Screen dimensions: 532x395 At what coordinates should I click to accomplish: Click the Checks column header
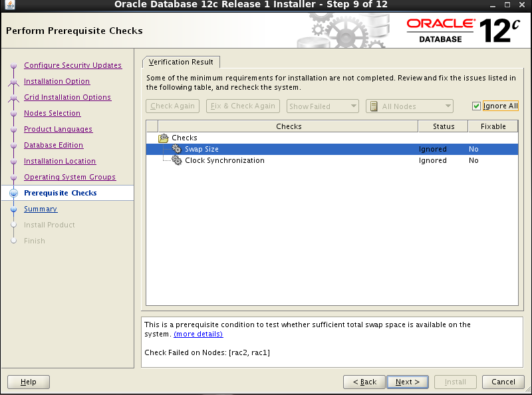[289, 126]
